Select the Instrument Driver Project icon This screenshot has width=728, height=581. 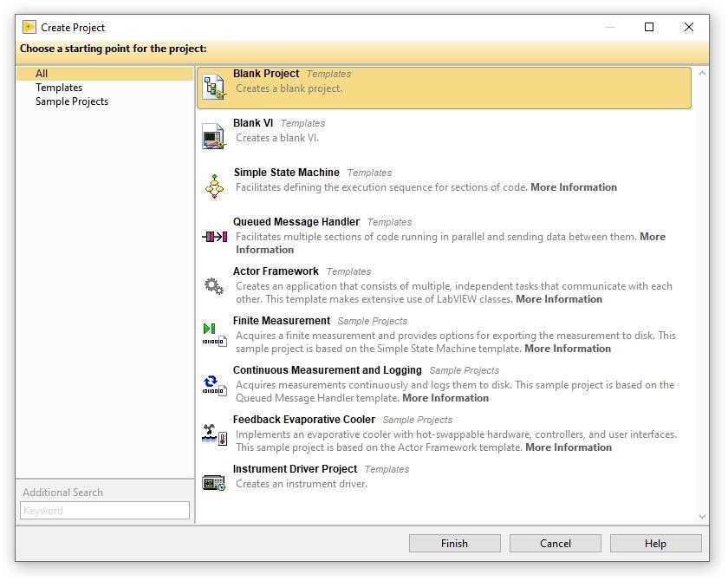(x=214, y=483)
